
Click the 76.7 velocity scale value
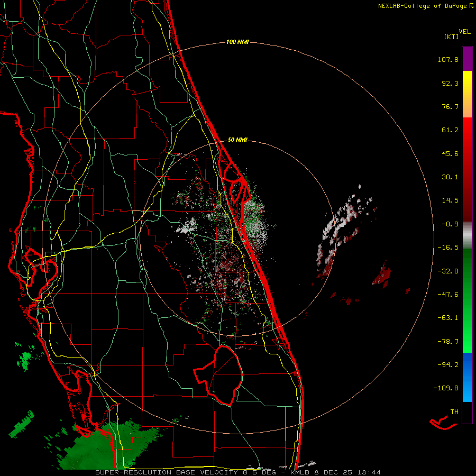tap(450, 106)
